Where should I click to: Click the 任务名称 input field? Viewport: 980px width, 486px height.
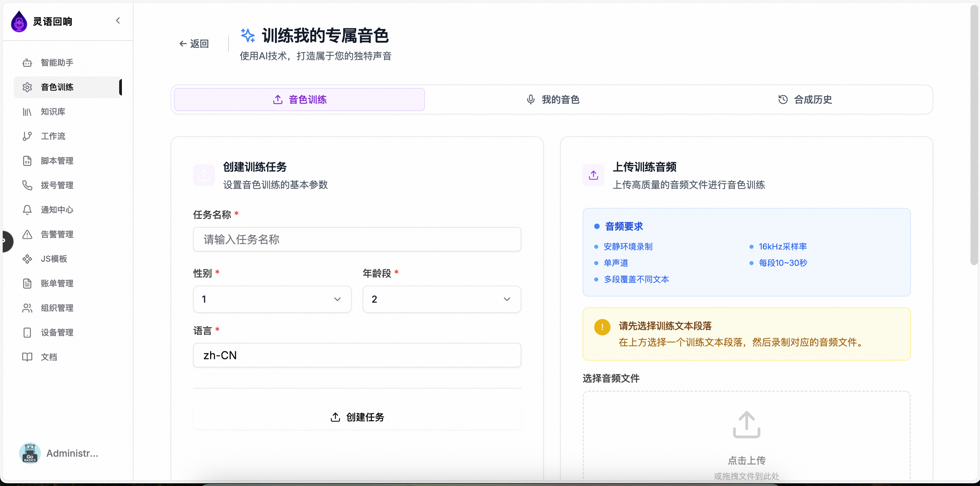pyautogui.click(x=357, y=240)
